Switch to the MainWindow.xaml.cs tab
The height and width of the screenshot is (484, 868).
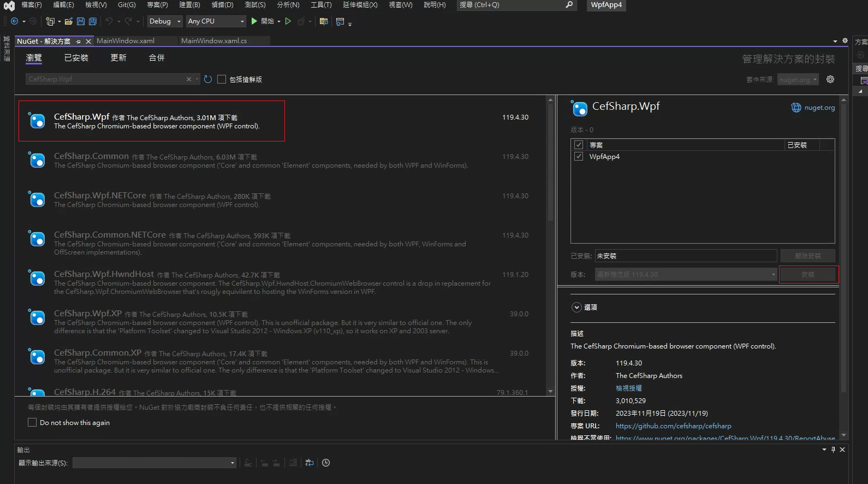(x=214, y=41)
